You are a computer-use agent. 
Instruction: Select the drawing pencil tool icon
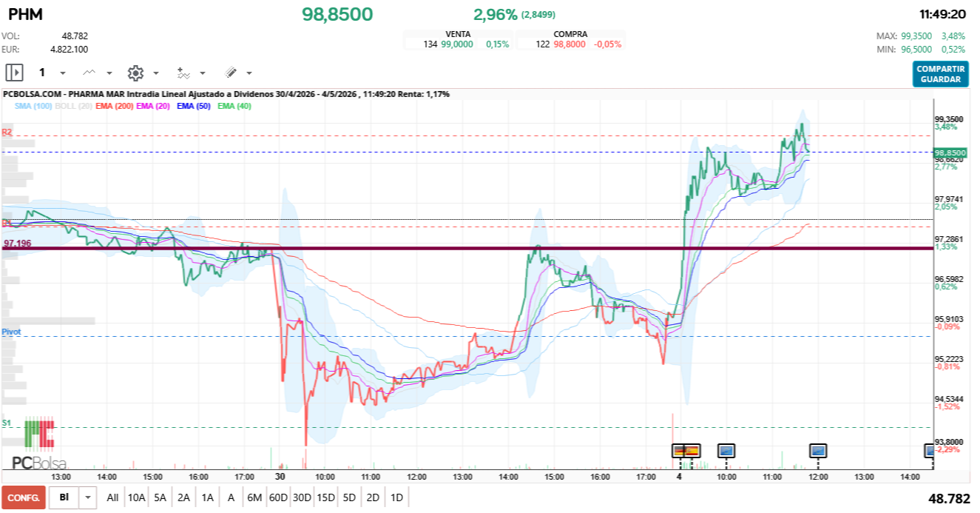(230, 73)
